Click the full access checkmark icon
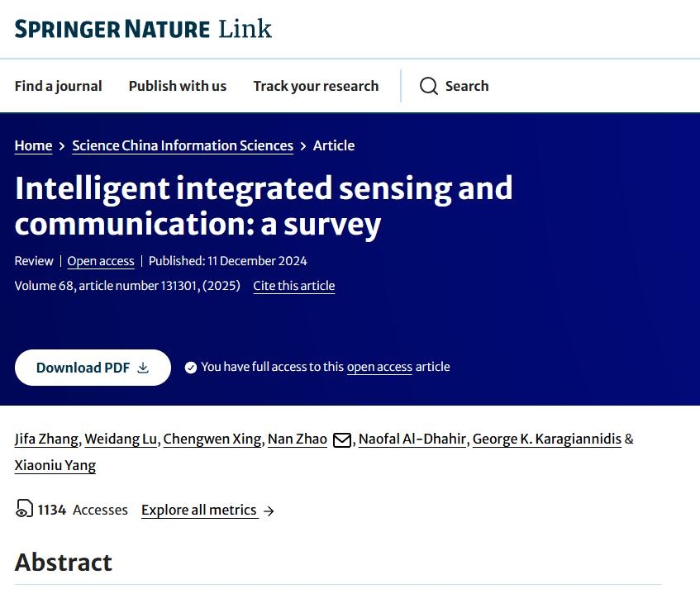The height and width of the screenshot is (589, 700). tap(191, 368)
